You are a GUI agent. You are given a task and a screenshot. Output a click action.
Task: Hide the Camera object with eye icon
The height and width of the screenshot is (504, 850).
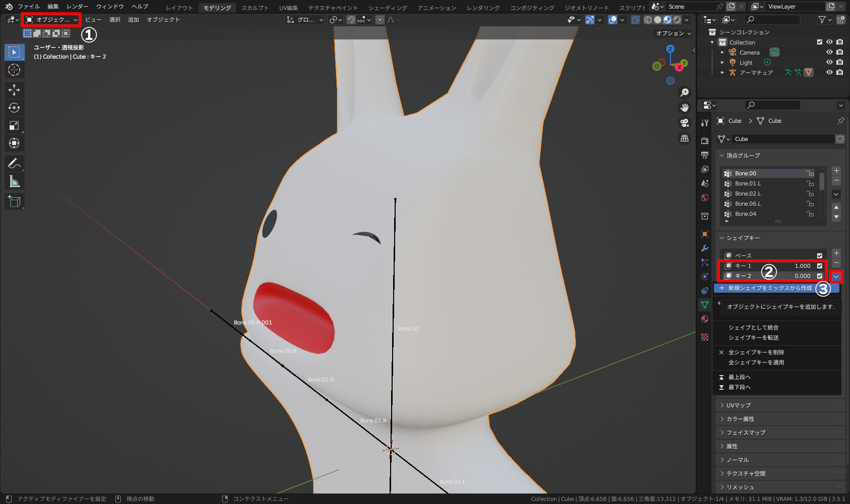829,52
